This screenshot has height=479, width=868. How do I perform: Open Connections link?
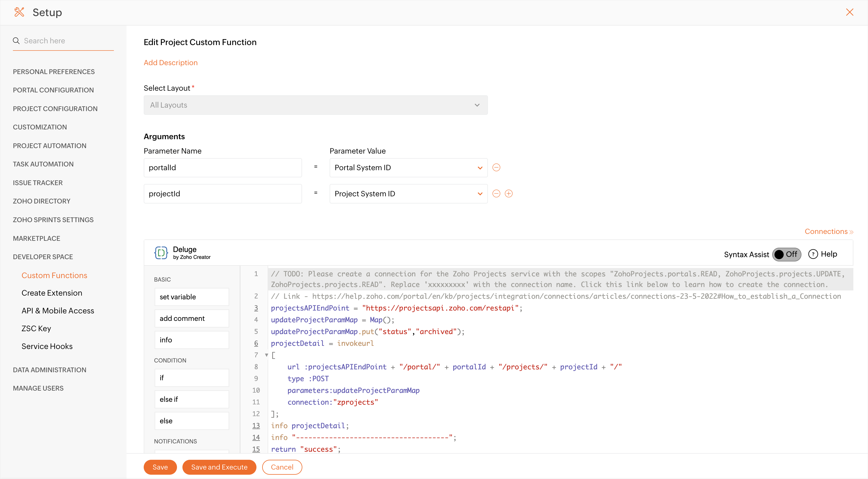click(829, 232)
